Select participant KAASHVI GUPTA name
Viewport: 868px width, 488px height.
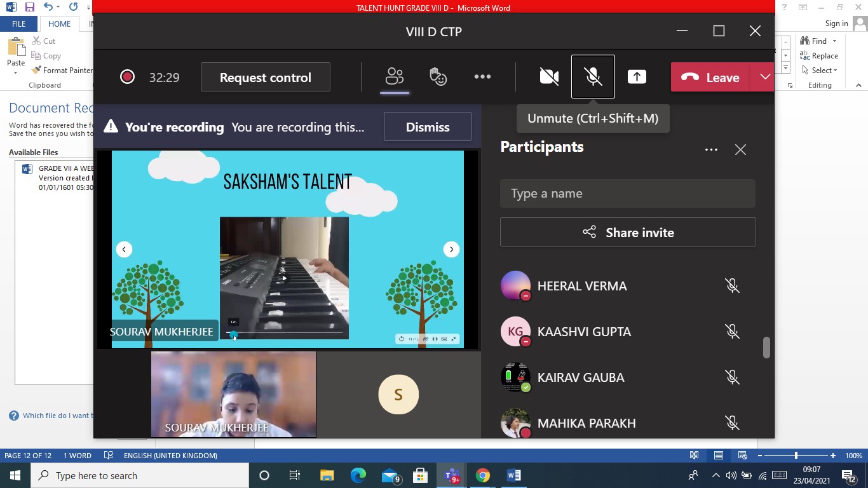coord(584,332)
